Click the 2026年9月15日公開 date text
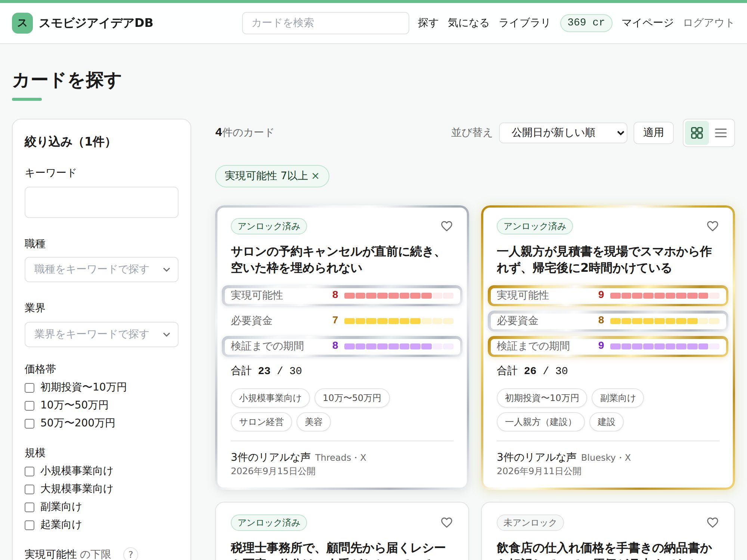Image resolution: width=747 pixels, height=560 pixels. coord(273,471)
